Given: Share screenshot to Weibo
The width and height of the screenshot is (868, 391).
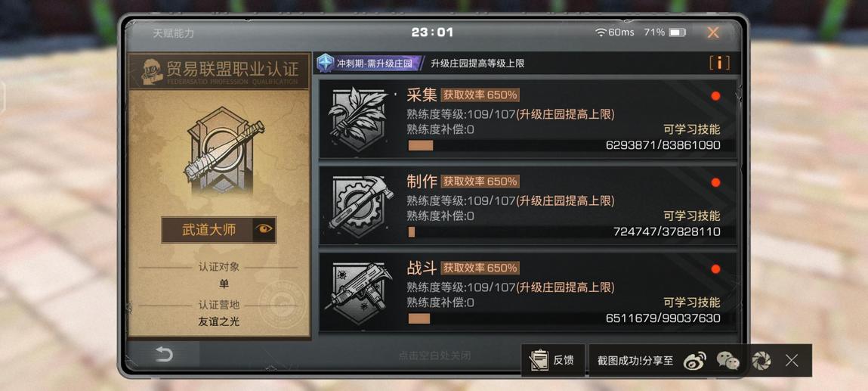Looking at the screenshot, I should point(695,361).
